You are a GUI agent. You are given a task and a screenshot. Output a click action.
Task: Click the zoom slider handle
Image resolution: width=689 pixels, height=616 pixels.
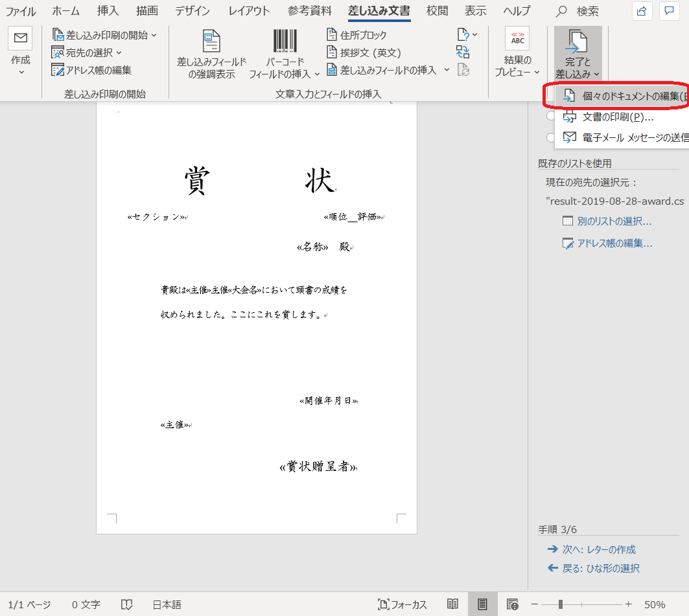point(560,604)
